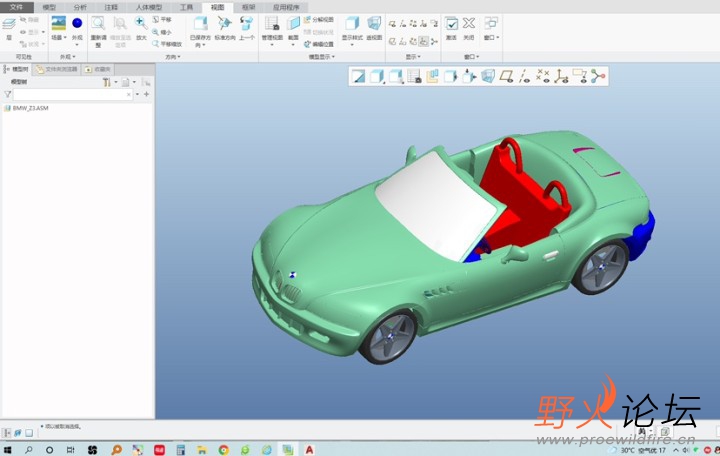
Task: Select BMW_Z3.ASM in the model tree
Action: (26, 108)
